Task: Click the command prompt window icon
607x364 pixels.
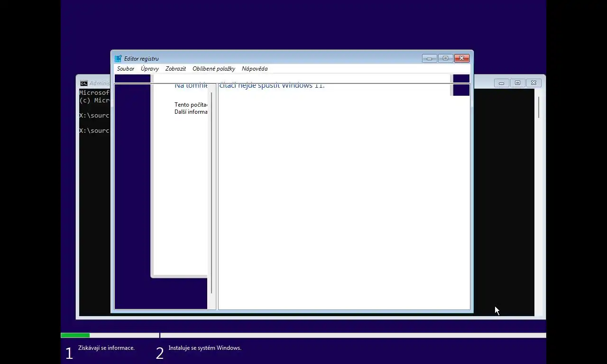Action: pos(83,83)
